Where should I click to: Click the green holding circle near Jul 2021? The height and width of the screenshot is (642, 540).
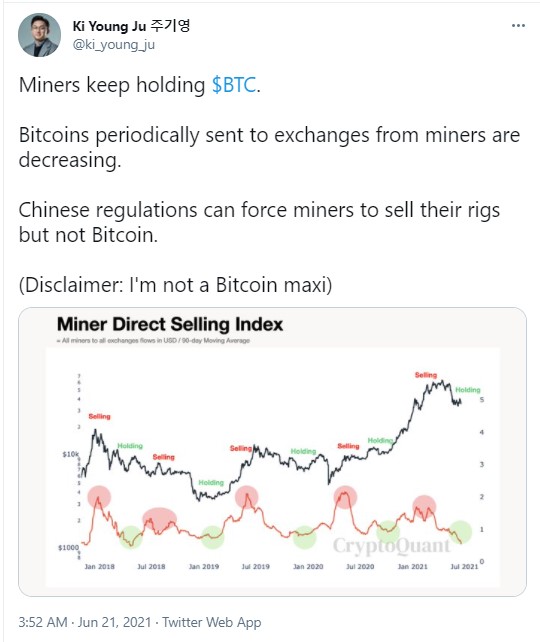tap(460, 531)
